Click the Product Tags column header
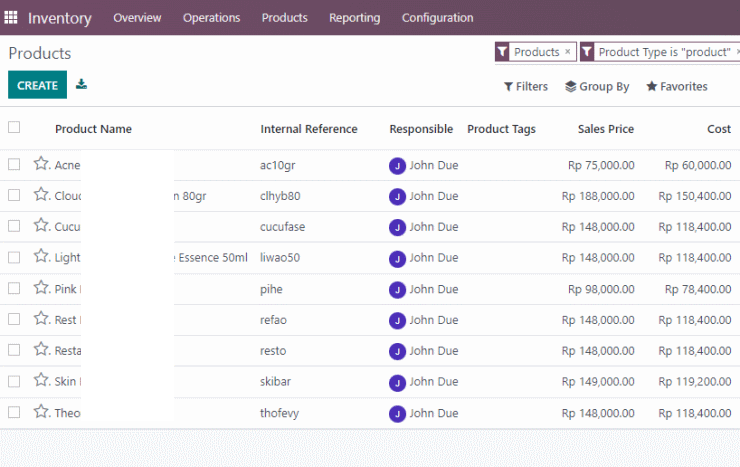The width and height of the screenshot is (740, 467). tap(501, 129)
